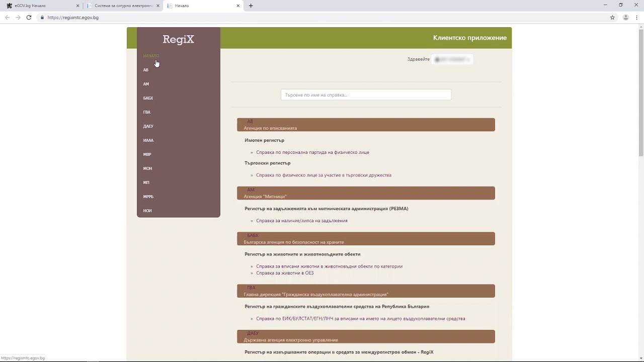This screenshot has width=644, height=362.
Task: Click Българска агенция по безопасност на храните header
Action: pyautogui.click(x=366, y=239)
